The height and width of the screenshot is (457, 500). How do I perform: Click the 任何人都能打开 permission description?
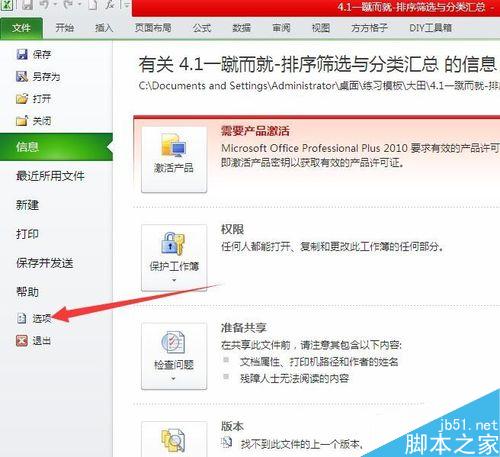tap(332, 247)
